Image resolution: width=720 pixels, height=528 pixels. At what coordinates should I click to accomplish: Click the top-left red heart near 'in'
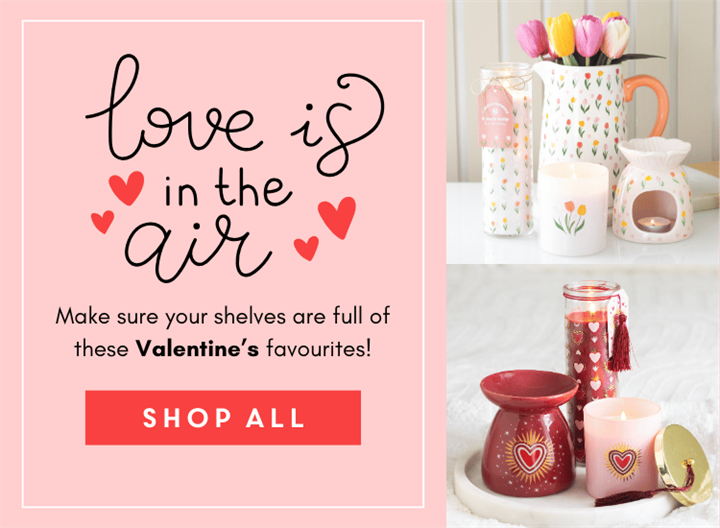pos(126,188)
